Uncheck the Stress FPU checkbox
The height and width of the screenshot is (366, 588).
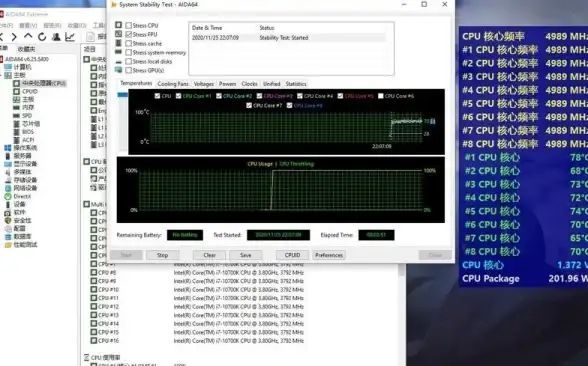pos(129,34)
